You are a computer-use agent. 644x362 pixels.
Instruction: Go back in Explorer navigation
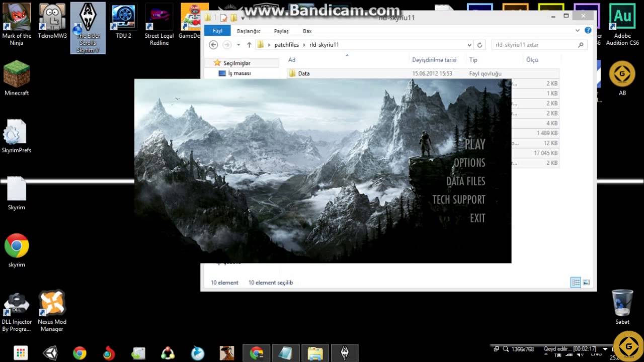click(213, 45)
